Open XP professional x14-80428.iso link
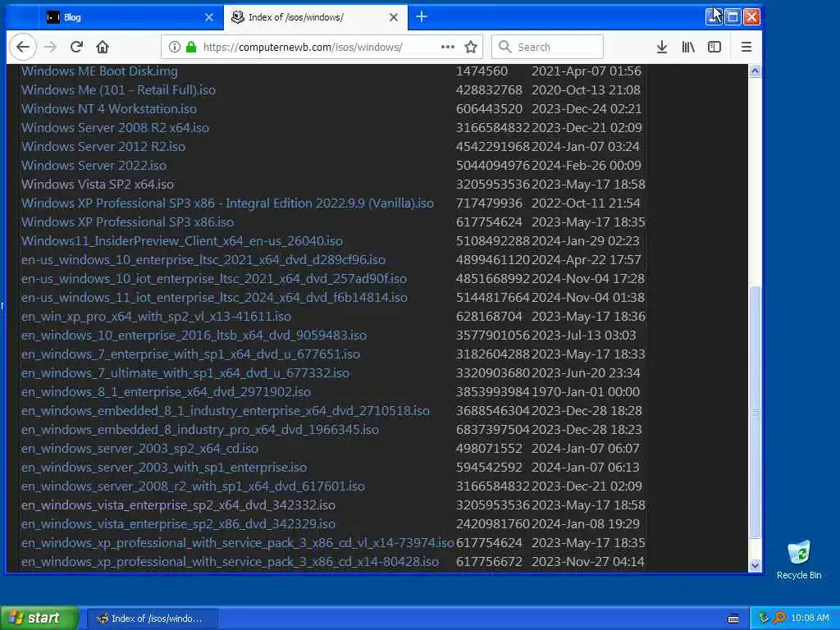Viewport: 840px width, 630px height. click(x=230, y=561)
